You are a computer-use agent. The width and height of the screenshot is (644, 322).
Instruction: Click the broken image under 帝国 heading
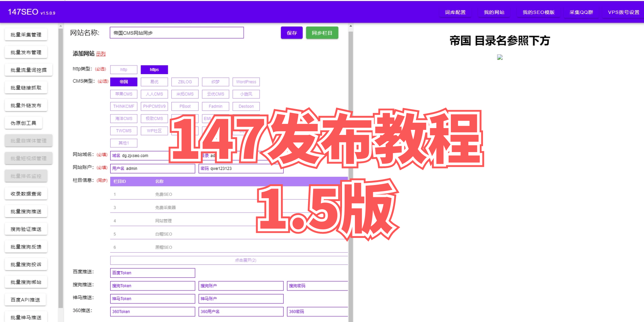[x=500, y=57]
